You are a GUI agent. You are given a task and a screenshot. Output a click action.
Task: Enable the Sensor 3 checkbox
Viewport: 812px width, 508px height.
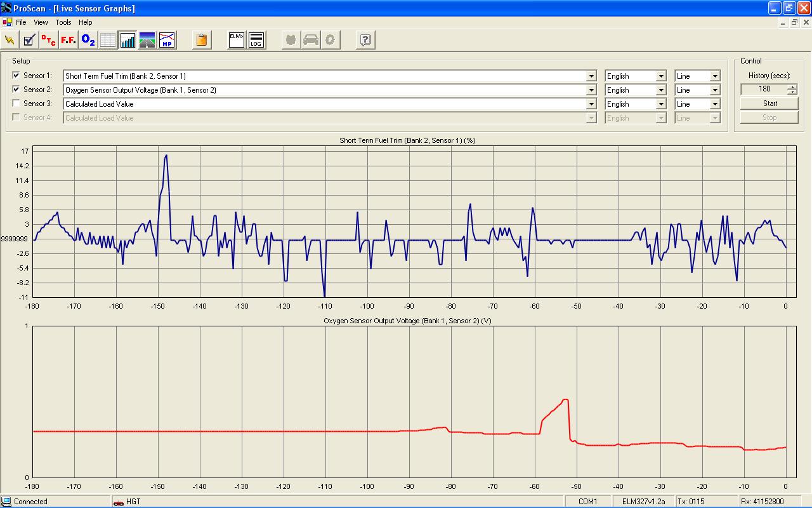tap(16, 104)
